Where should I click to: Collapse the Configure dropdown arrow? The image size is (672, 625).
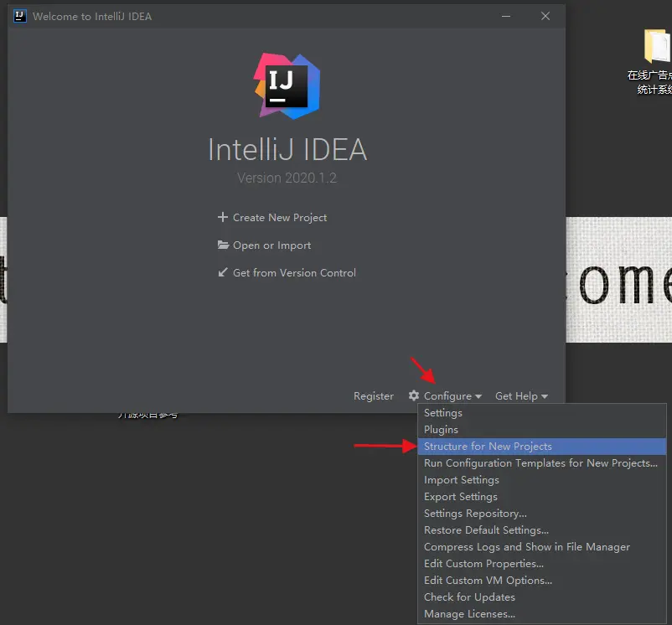pos(478,396)
